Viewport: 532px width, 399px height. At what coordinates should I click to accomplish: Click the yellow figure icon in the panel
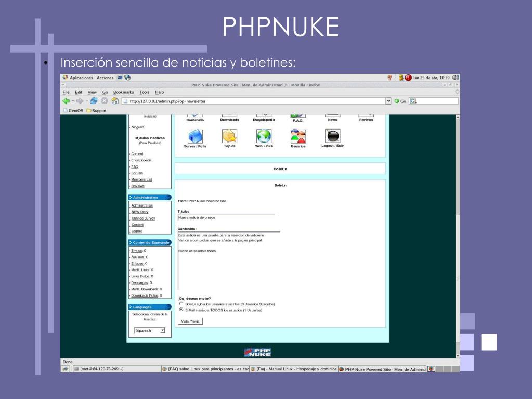point(401,78)
